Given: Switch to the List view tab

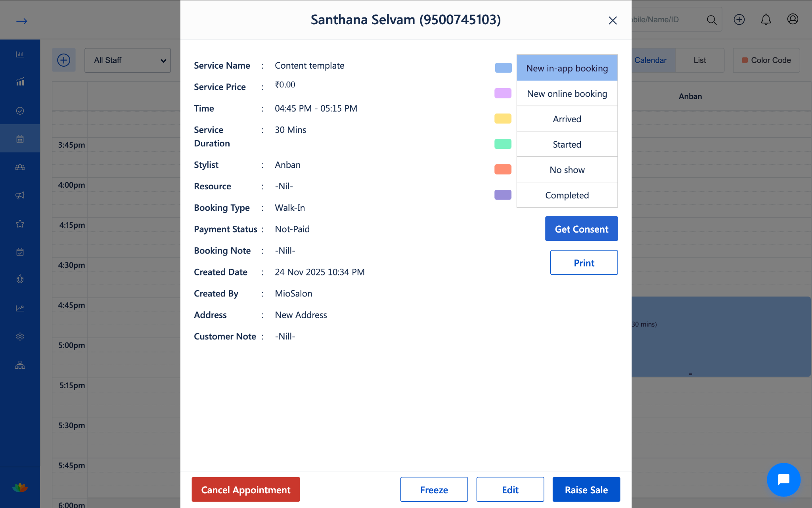Looking at the screenshot, I should 699,60.
